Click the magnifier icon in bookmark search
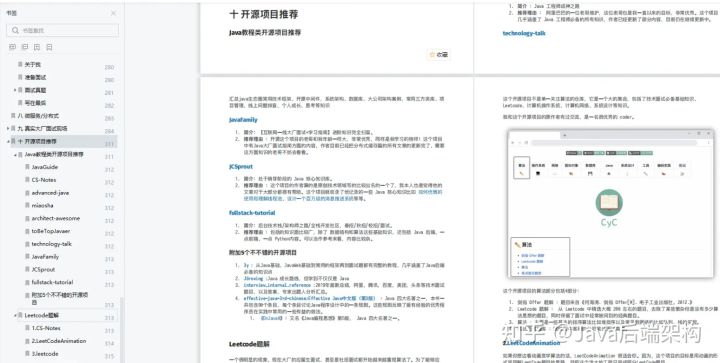The height and width of the screenshot is (363, 720). tap(15, 30)
